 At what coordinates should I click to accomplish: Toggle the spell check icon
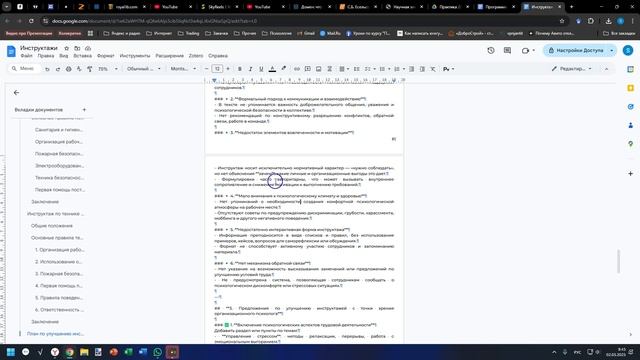[x=79, y=69]
